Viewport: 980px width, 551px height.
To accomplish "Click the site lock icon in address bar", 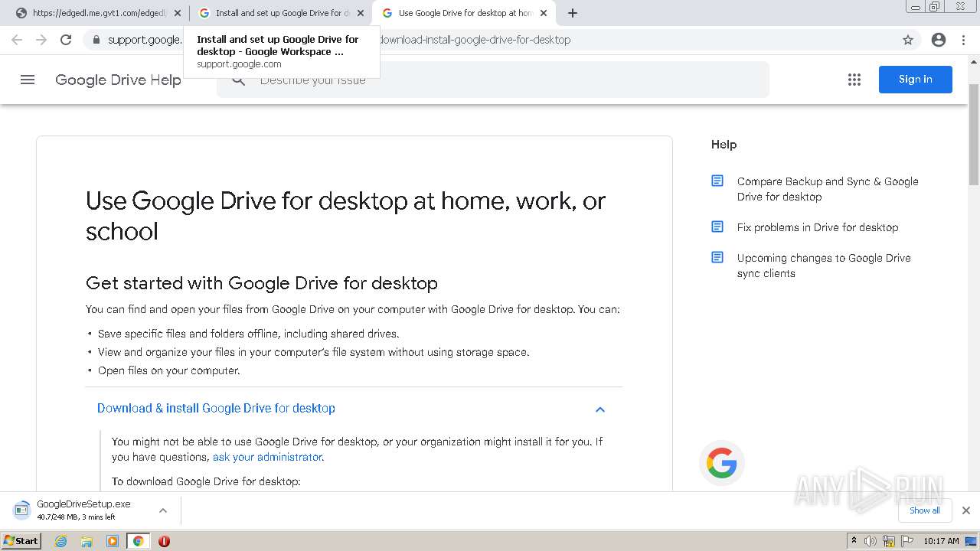I will [96, 40].
